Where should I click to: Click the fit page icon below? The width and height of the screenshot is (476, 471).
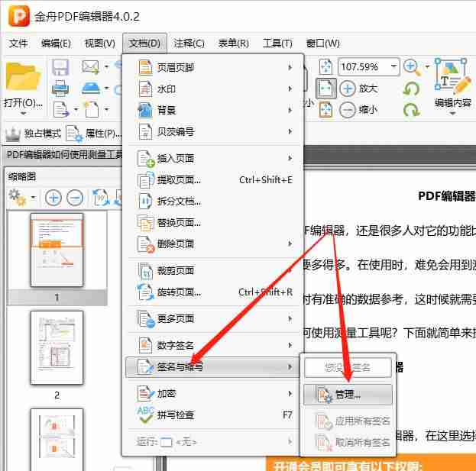[325, 109]
